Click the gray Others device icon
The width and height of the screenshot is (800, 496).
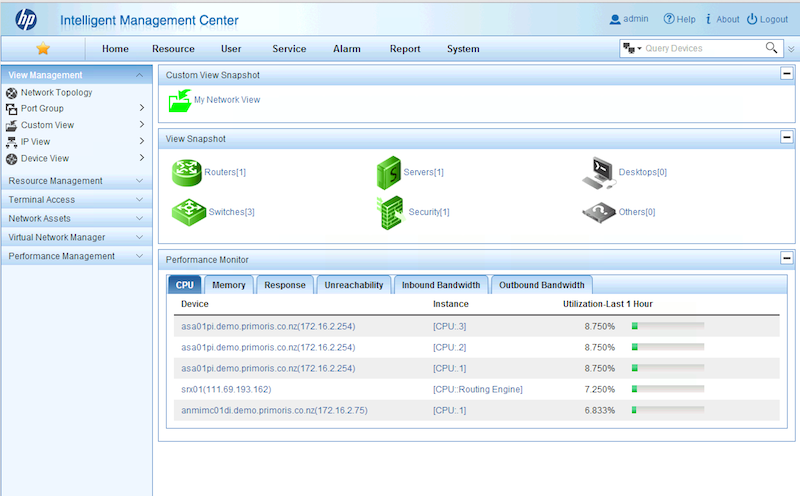pos(599,213)
